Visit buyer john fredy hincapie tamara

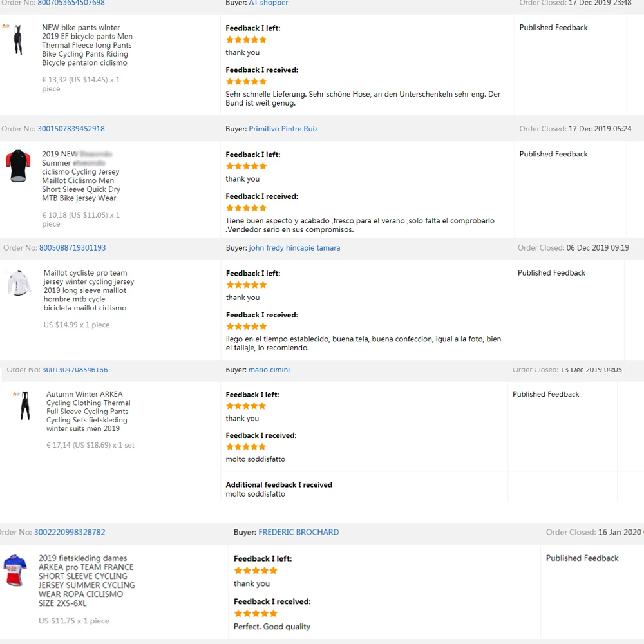click(294, 248)
